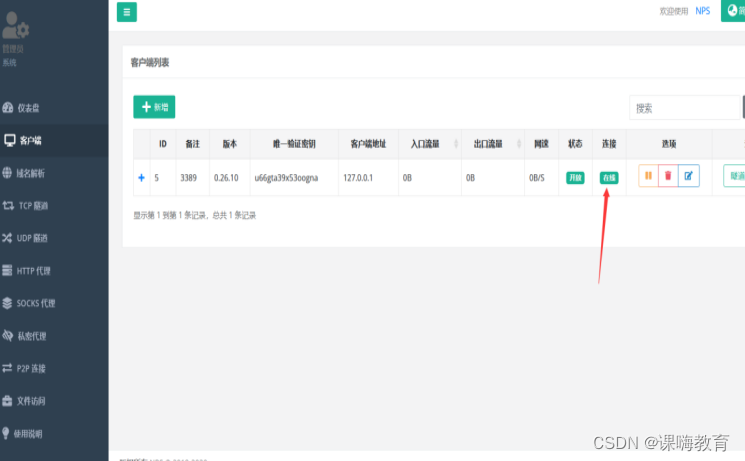Click the 0B/S speed cell
Screen dimensions: 745x461
[537, 178]
